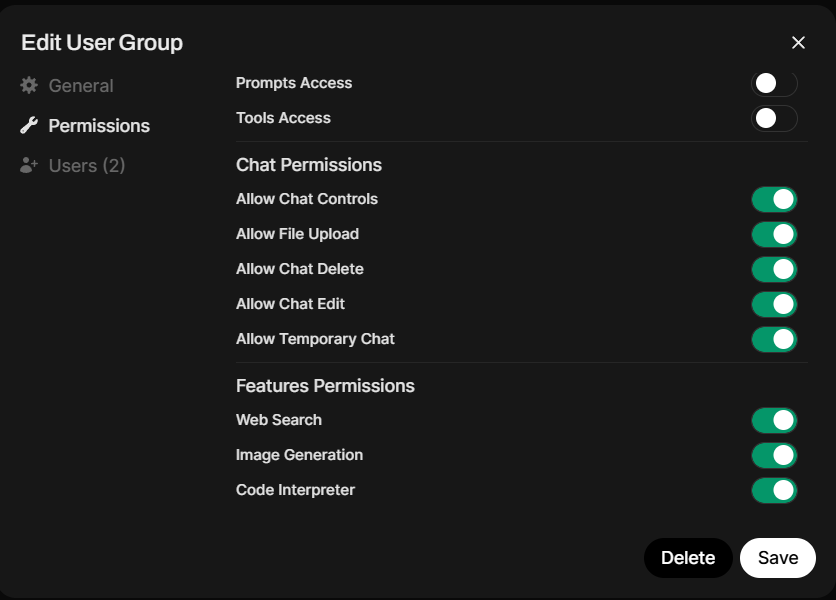Image resolution: width=836 pixels, height=600 pixels.
Task: Switch off Code Interpreter permission
Action: coord(774,490)
